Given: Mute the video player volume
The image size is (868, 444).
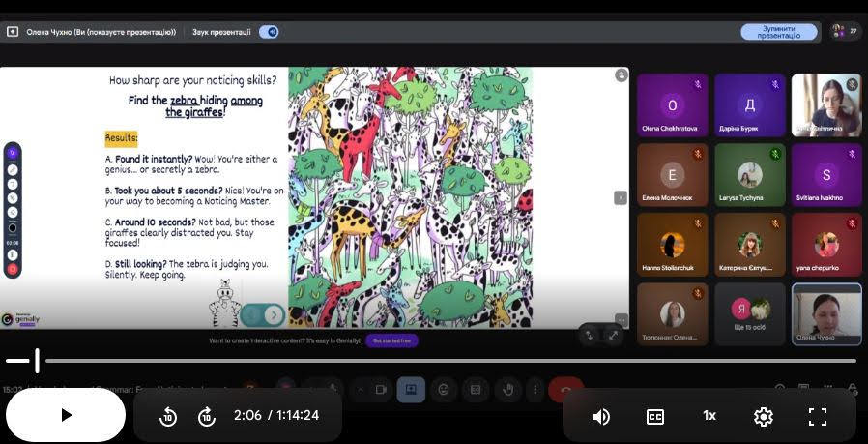Looking at the screenshot, I should (600, 416).
